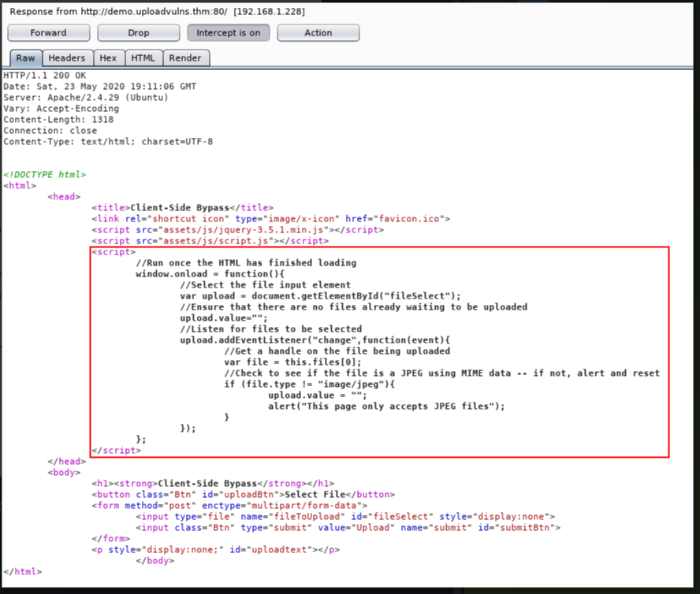Image resolution: width=700 pixels, height=594 pixels.
Task: Click the file.type image/jpeg check line
Action: coord(309,384)
